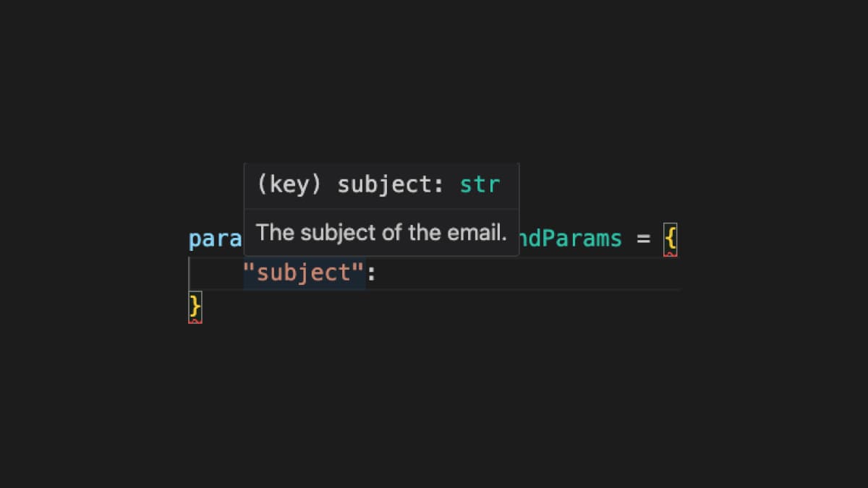Screen dimensions: 868x488
Task: Click the highlighted "subject" key string
Action: [x=305, y=272]
